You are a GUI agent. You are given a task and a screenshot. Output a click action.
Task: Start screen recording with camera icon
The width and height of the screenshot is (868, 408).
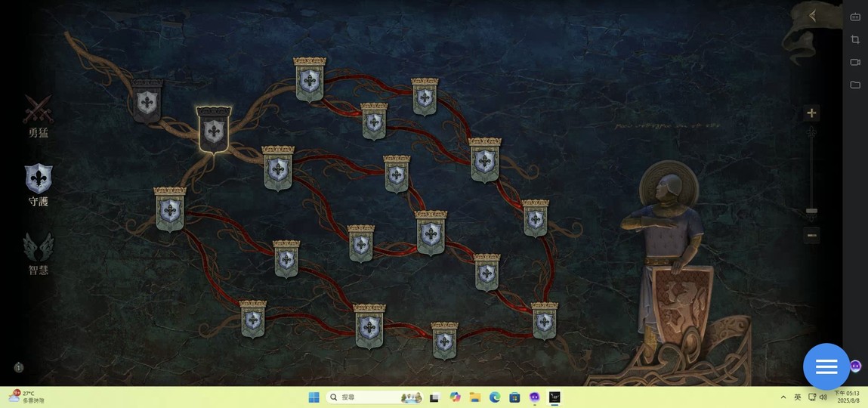(855, 62)
